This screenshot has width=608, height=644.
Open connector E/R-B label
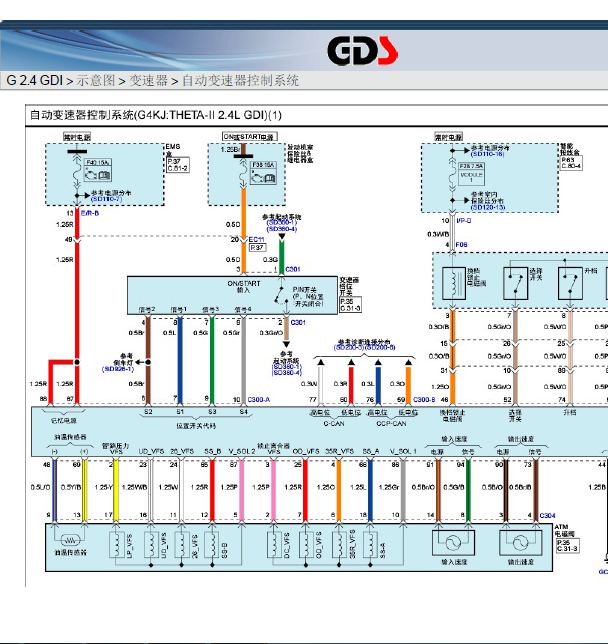[90, 213]
